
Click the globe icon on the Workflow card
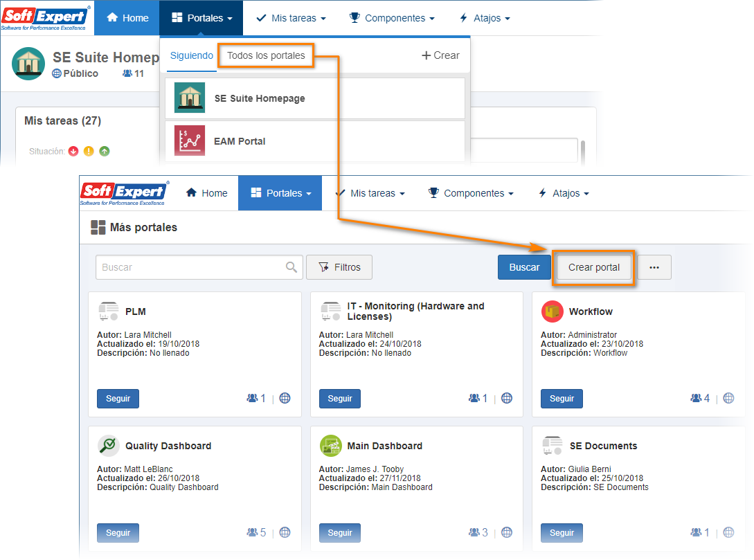728,398
